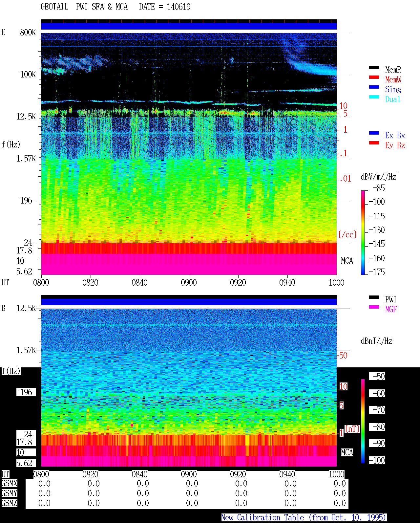Image resolution: width=420 pixels, height=523 pixels.
Task: Click the magenta MGF legend swatch
Action: pyautogui.click(x=374, y=307)
